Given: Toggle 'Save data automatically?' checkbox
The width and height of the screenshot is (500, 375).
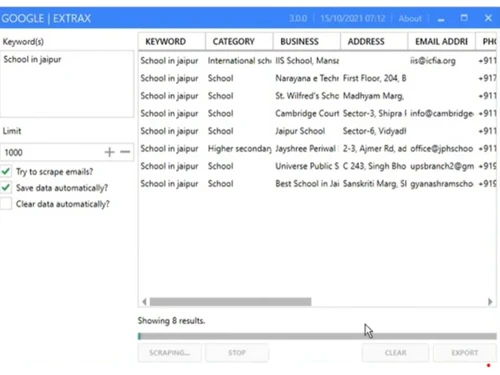Looking at the screenshot, I should pyautogui.click(x=6, y=188).
